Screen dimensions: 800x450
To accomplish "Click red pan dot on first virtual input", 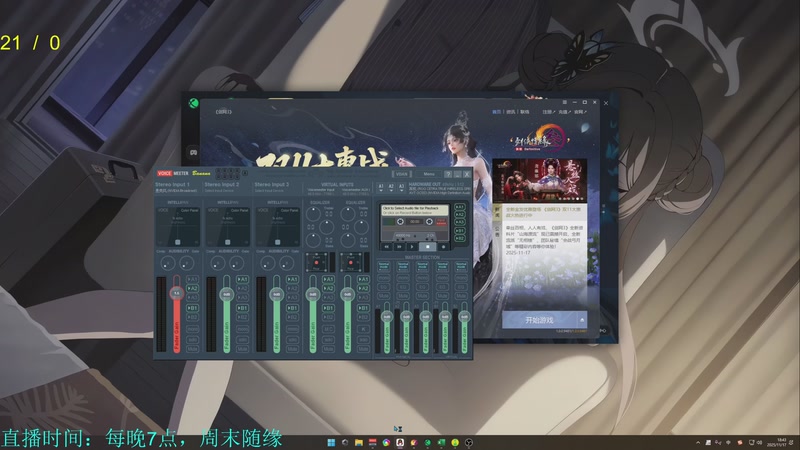I will [x=316, y=263].
